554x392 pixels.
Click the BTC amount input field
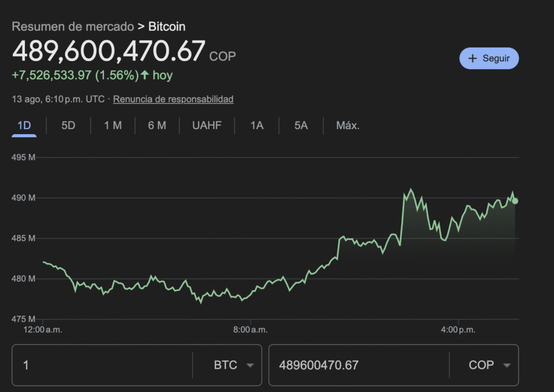click(102, 365)
